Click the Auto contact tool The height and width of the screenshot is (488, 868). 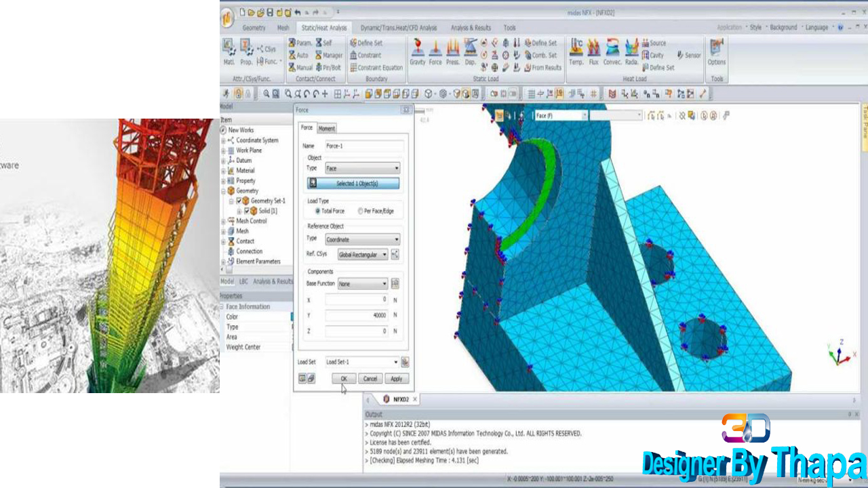click(x=298, y=55)
